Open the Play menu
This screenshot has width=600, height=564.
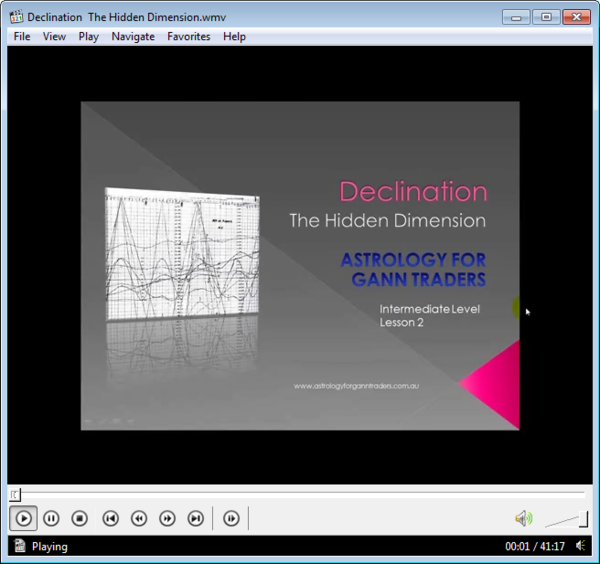(x=88, y=36)
